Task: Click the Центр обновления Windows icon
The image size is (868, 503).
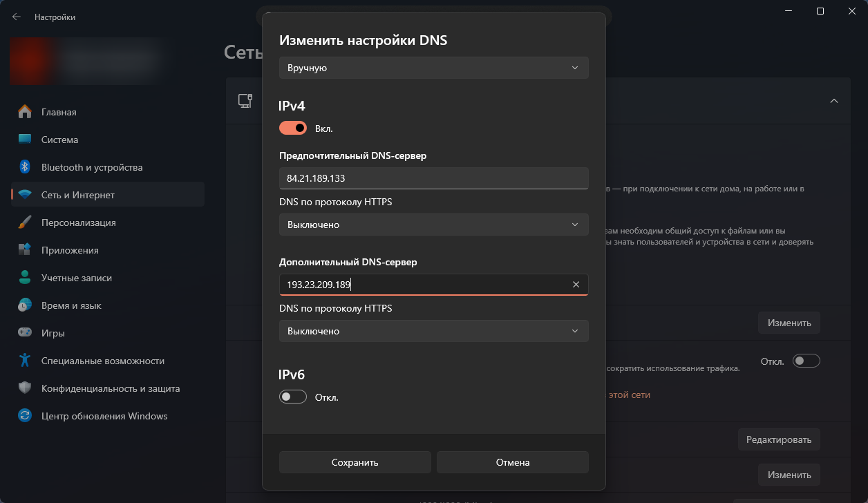Action: (25, 416)
